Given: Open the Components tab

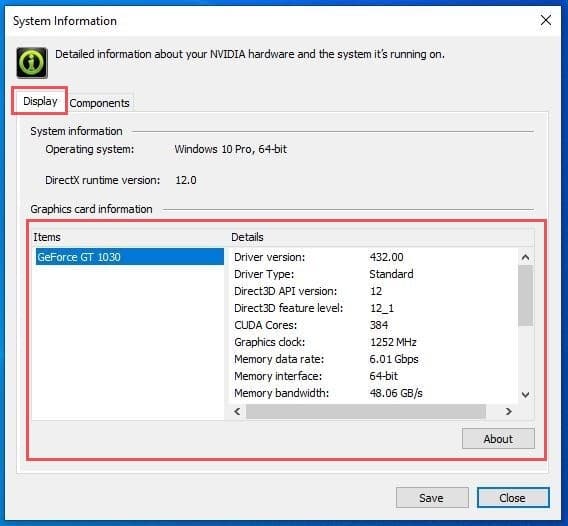Looking at the screenshot, I should tap(99, 103).
